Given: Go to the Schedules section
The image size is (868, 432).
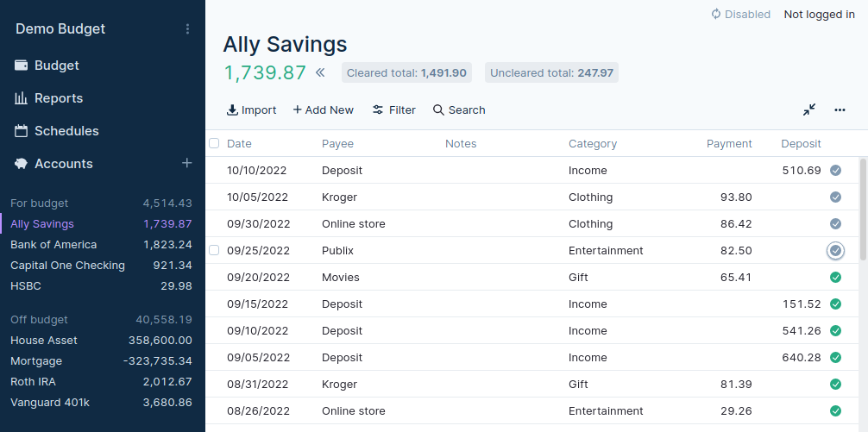Looking at the screenshot, I should [66, 131].
